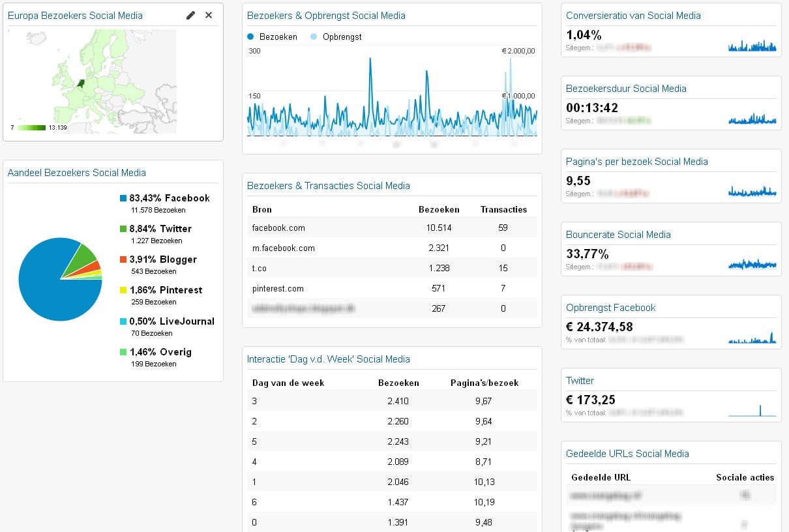Screen dimensions: 789x532
Task: Sort by the Sociale acties column header
Action: pyautogui.click(x=745, y=477)
